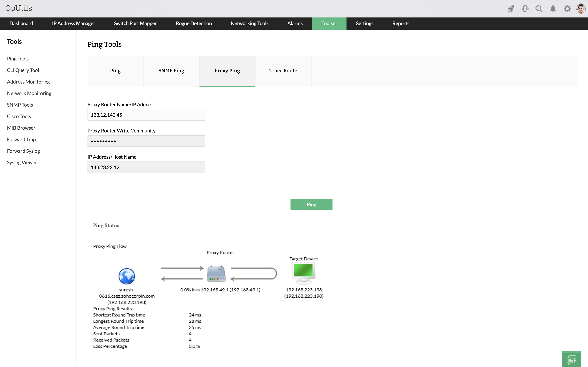Viewport: 588px width, 367px height.
Task: Open the headset support icon
Action: pos(525,9)
